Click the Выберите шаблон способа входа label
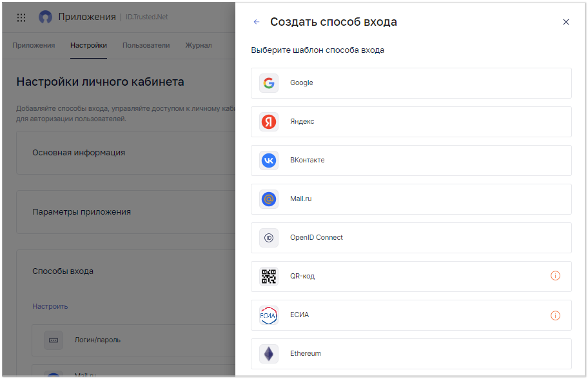 318,50
